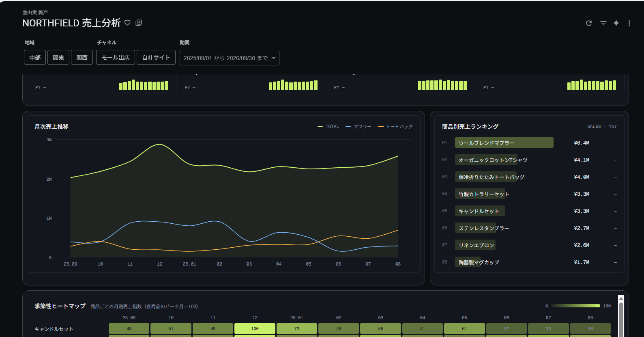Image resolution: width=644 pixels, height=337 pixels.
Task: Click the refresh icon in header
Action: click(x=589, y=23)
